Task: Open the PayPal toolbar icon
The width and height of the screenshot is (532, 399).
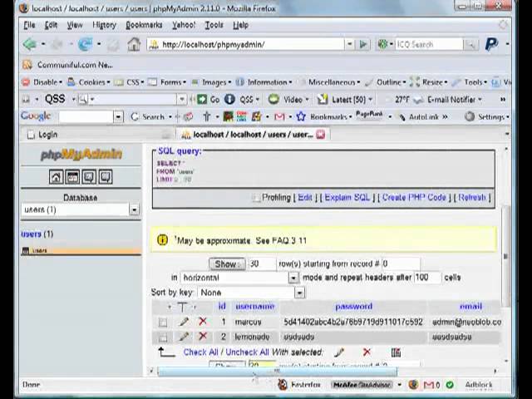Action: pos(491,44)
